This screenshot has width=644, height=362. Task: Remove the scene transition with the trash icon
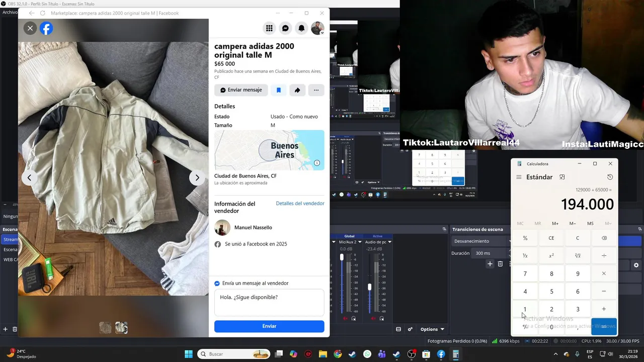[x=500, y=264]
